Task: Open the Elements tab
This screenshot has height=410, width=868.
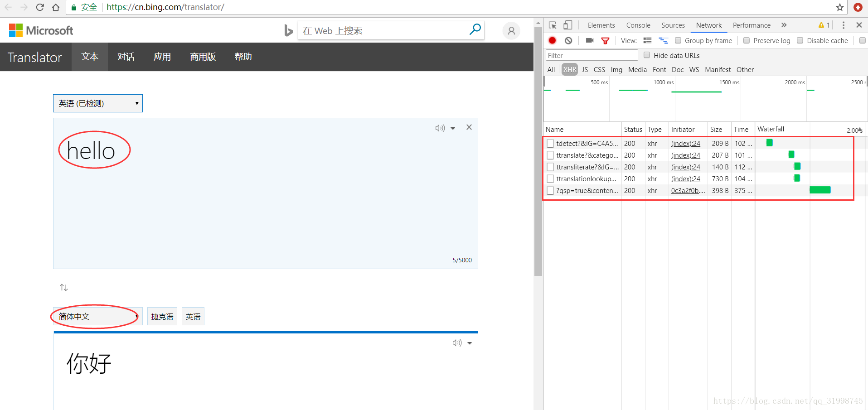Action: point(601,25)
